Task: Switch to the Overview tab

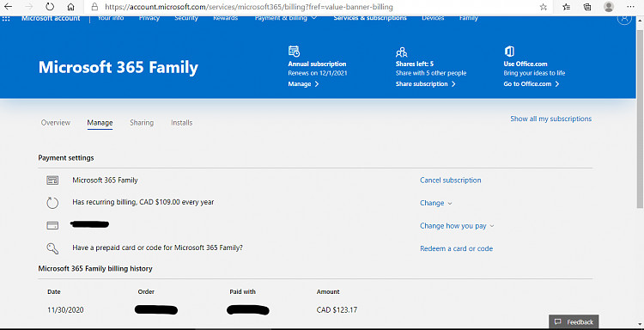Action: click(56, 123)
